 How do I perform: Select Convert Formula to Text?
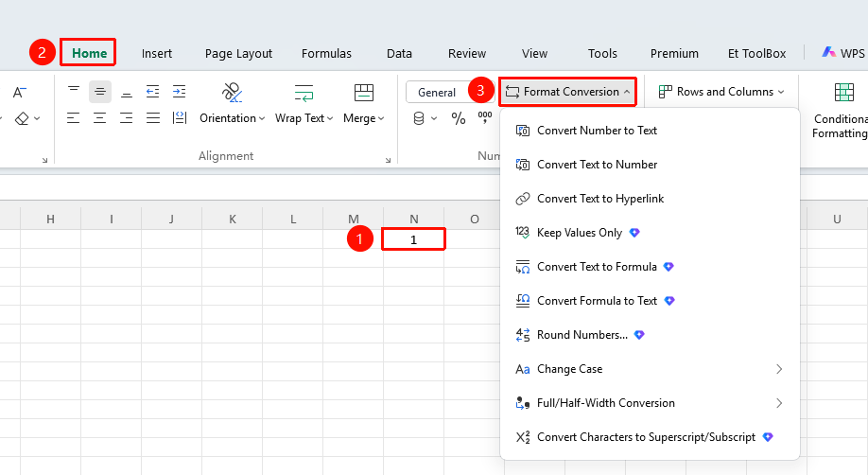[x=650, y=301]
